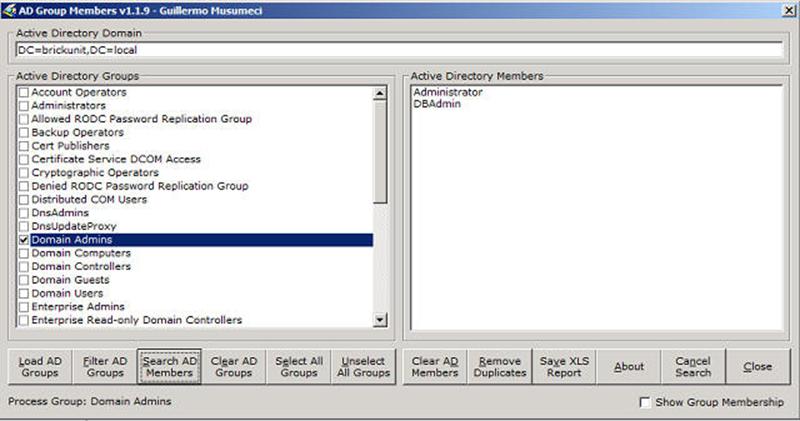Close the window with title bar X

coord(789,10)
